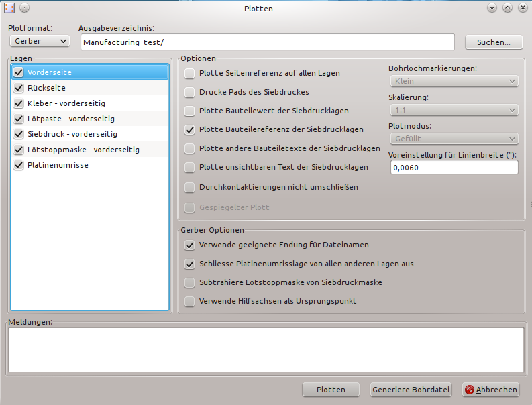Image resolution: width=532 pixels, height=405 pixels.
Task: Enable Plotte andere Bauteiletexte der Siebdrucklagen
Action: click(x=189, y=148)
